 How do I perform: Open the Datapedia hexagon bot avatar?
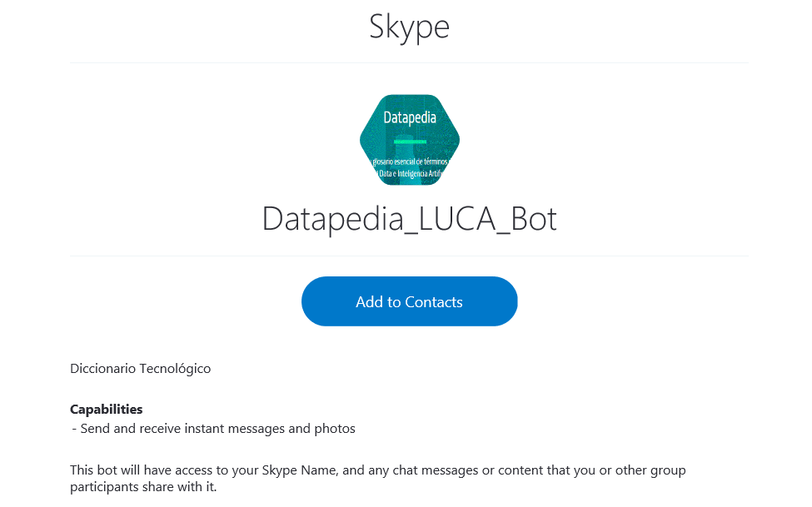410,140
